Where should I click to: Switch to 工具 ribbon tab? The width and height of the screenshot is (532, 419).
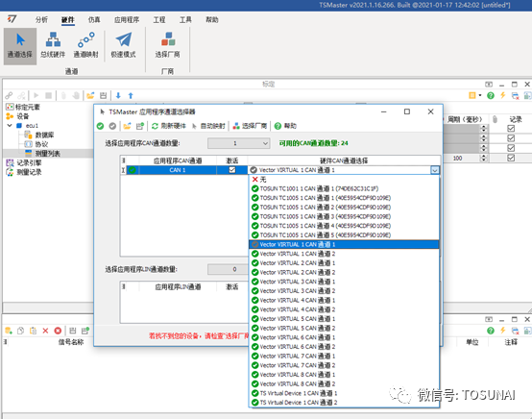pyautogui.click(x=185, y=19)
